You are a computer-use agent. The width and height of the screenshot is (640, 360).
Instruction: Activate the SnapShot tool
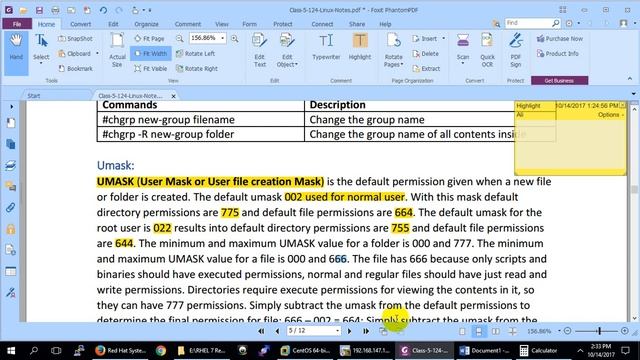tap(75, 38)
